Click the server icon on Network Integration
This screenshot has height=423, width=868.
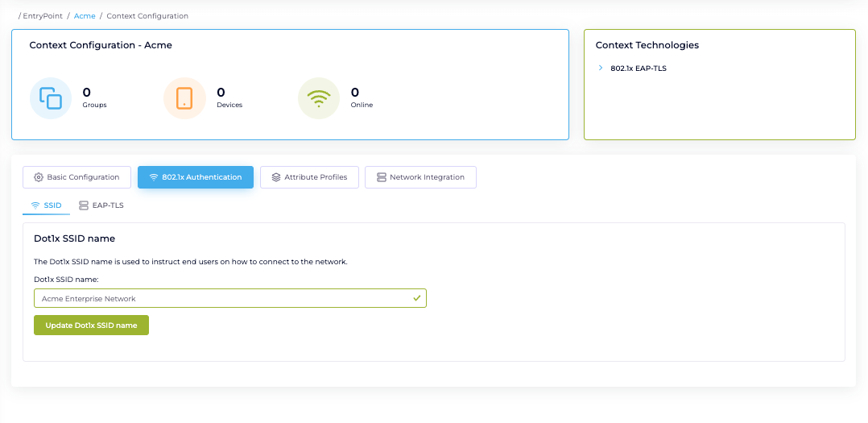381,177
